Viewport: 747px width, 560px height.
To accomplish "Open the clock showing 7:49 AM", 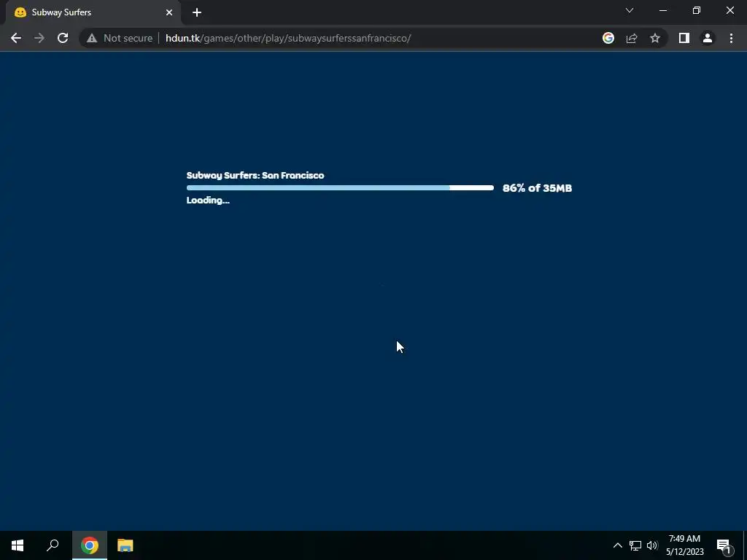I will pyautogui.click(x=684, y=545).
